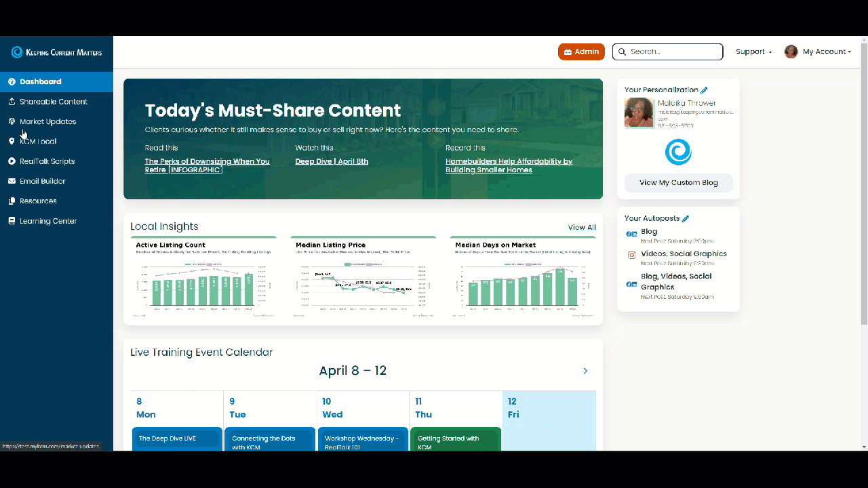868x488 pixels.
Task: Open Homebuilders Help Affordability link
Action: 509,165
